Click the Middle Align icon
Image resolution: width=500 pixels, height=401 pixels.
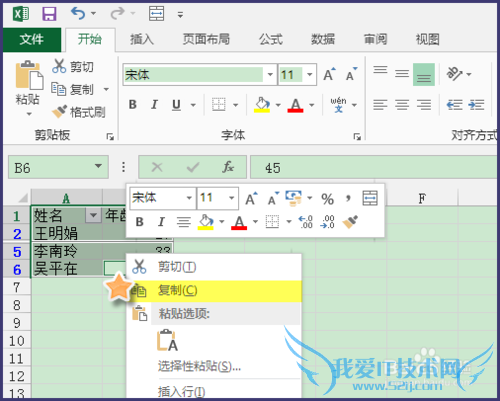click(402, 74)
